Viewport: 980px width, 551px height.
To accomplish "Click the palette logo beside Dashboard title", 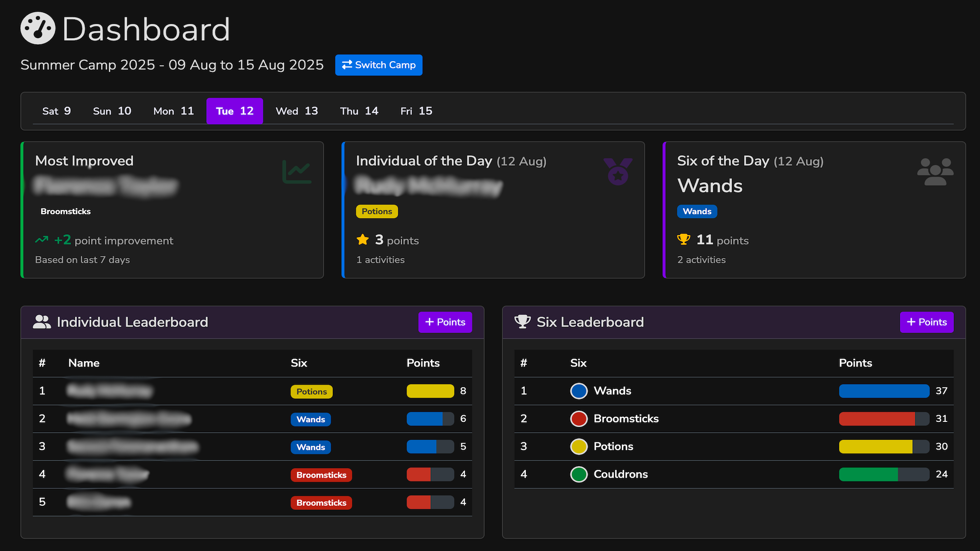I will (37, 28).
